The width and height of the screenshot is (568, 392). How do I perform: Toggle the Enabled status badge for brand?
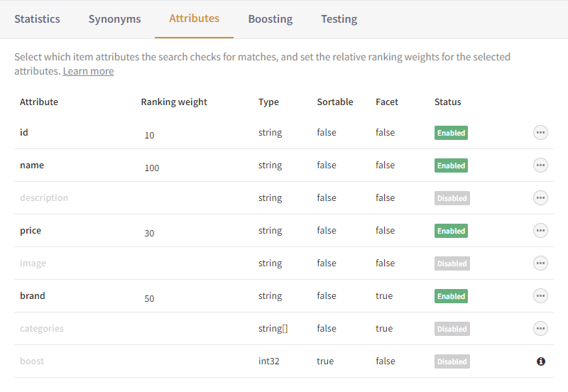[x=451, y=296]
